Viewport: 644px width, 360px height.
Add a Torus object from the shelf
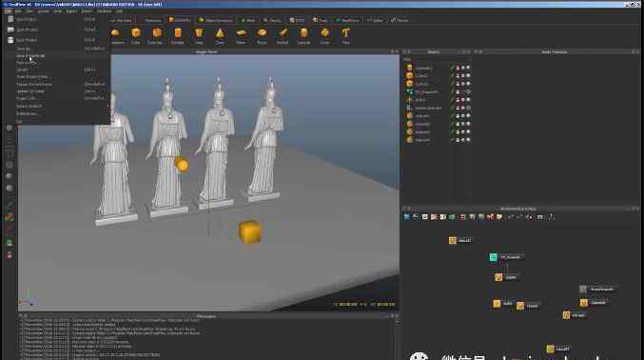pos(262,36)
